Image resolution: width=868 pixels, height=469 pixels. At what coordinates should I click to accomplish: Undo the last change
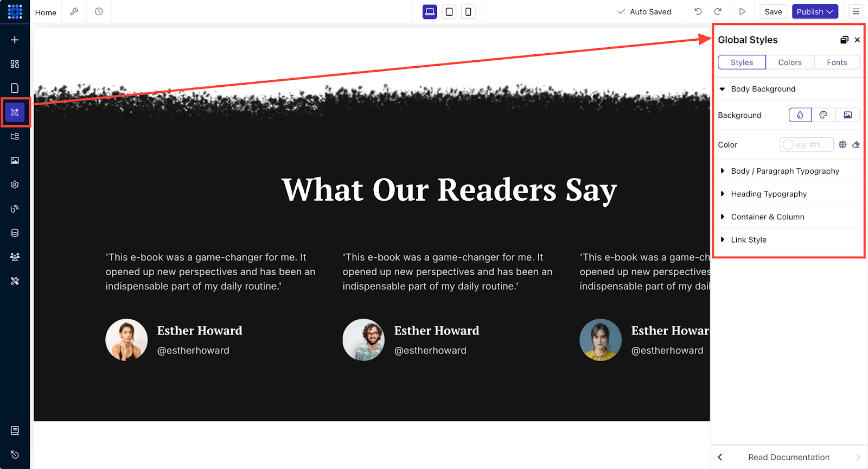[x=698, y=11]
